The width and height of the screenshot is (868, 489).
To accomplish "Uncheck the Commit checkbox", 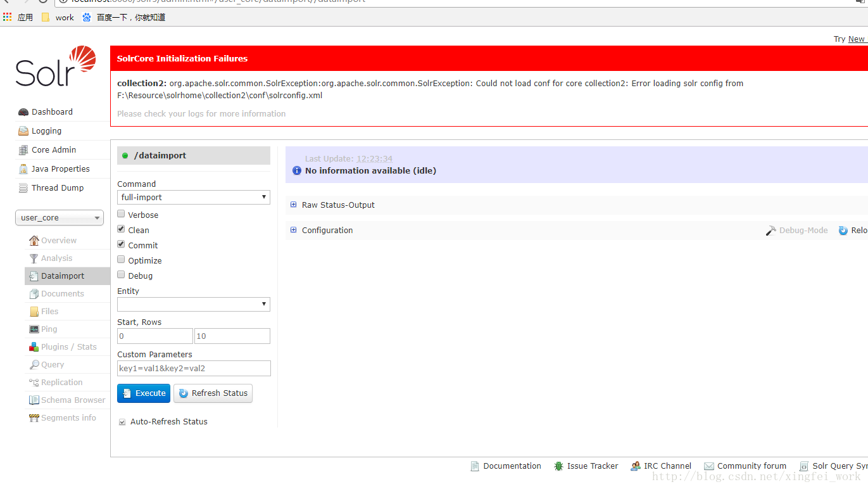I will click(x=121, y=244).
